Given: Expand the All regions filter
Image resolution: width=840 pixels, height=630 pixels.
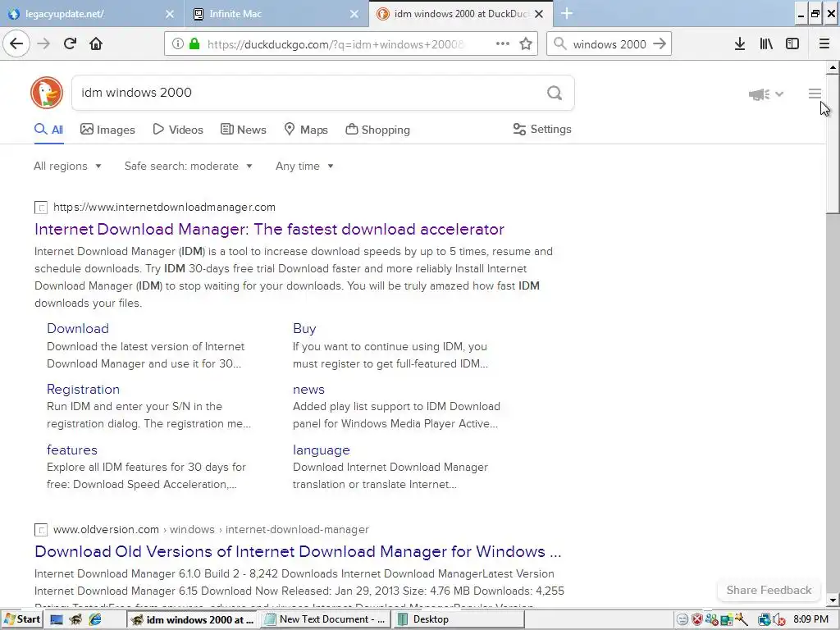Looking at the screenshot, I should 67,166.
